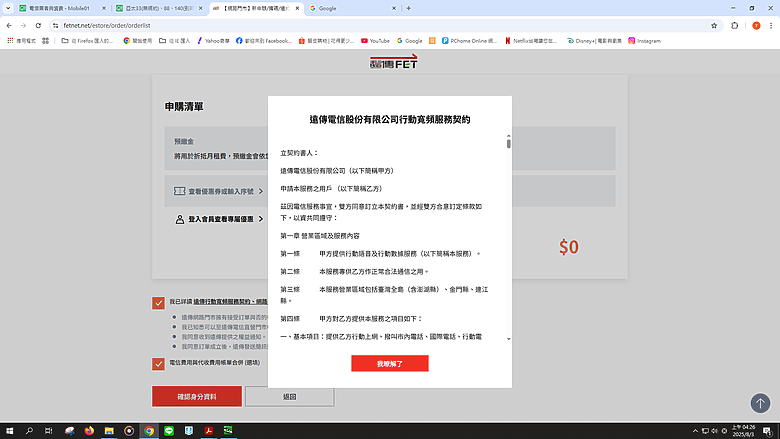Screen dimensions: 780x439
Task: Open File Explorer from the taskbar
Action: coord(109,431)
